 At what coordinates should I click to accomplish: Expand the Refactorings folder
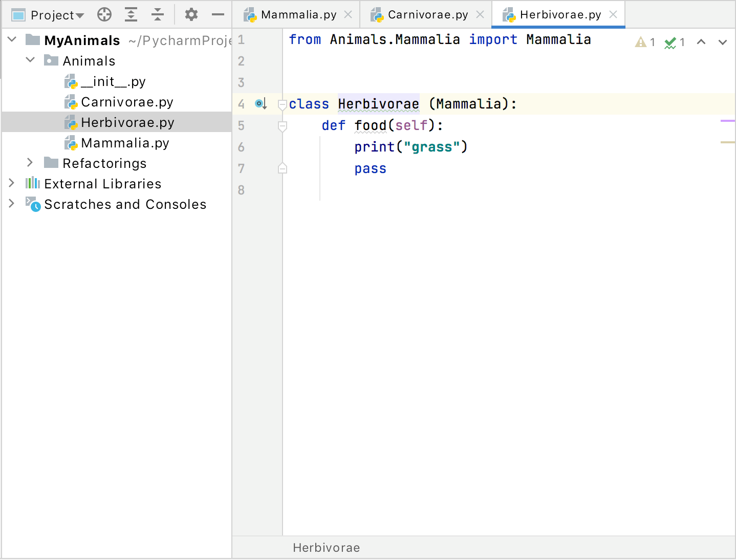(30, 163)
